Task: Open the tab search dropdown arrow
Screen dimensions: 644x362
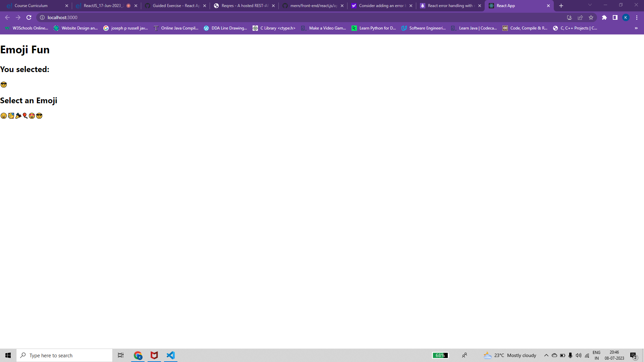Action: (590, 5)
